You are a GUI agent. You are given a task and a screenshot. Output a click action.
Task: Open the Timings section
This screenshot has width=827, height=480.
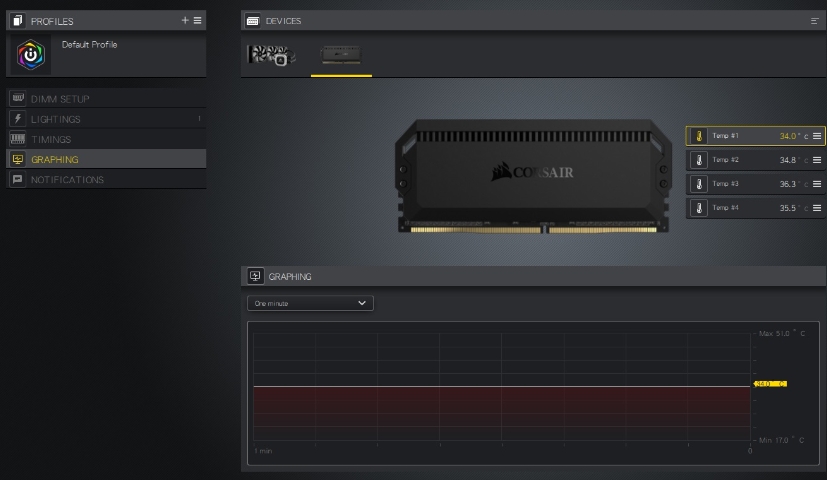click(x=106, y=139)
